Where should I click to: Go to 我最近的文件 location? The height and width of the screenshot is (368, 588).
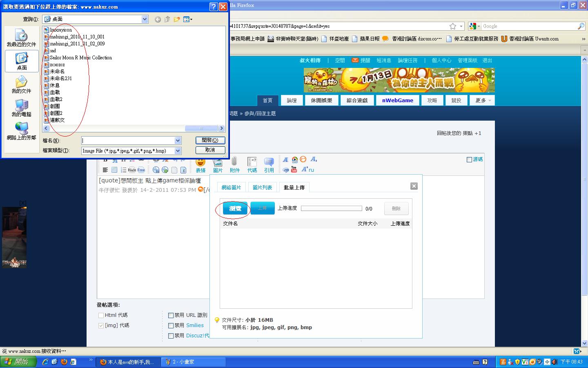(21, 38)
